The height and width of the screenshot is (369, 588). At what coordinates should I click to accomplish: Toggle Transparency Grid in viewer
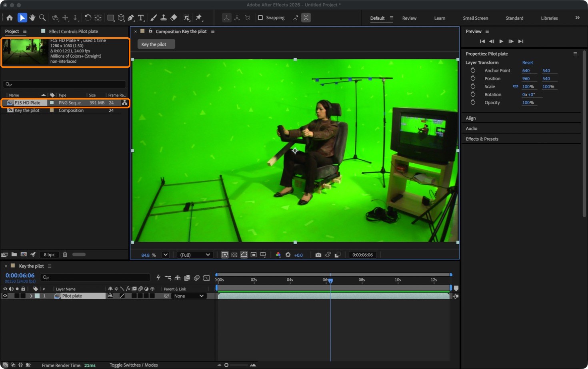click(234, 255)
